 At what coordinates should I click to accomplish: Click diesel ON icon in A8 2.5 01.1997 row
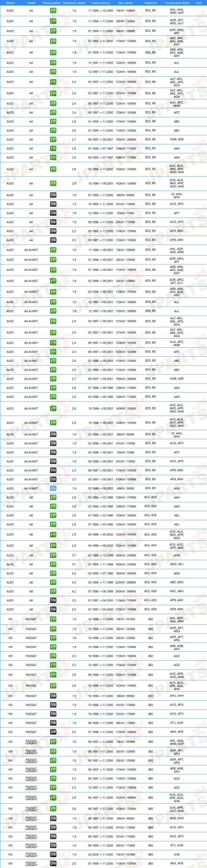pyautogui.click(x=53, y=600)
